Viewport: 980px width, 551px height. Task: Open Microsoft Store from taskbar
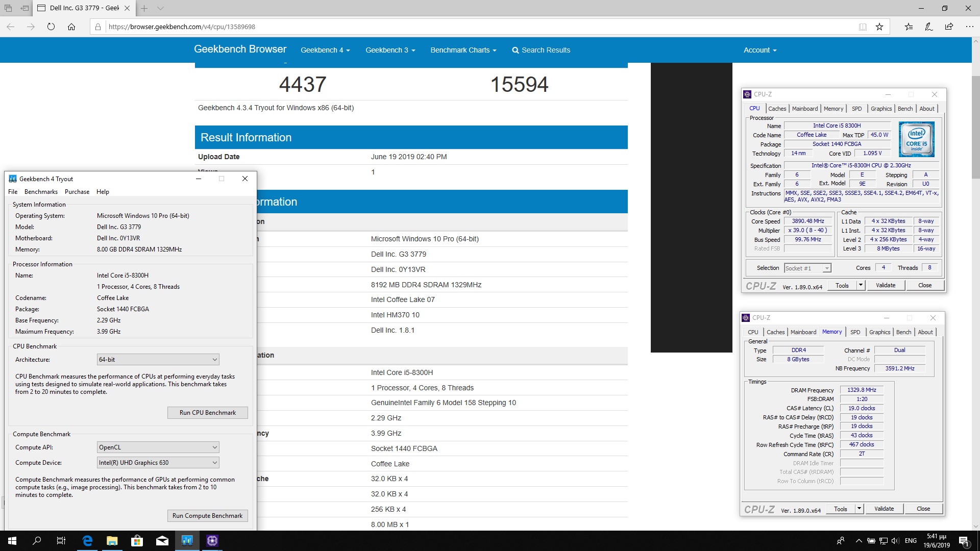137,541
